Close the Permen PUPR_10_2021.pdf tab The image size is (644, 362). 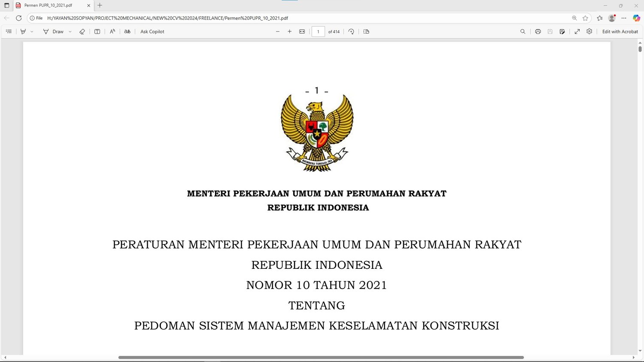(89, 6)
